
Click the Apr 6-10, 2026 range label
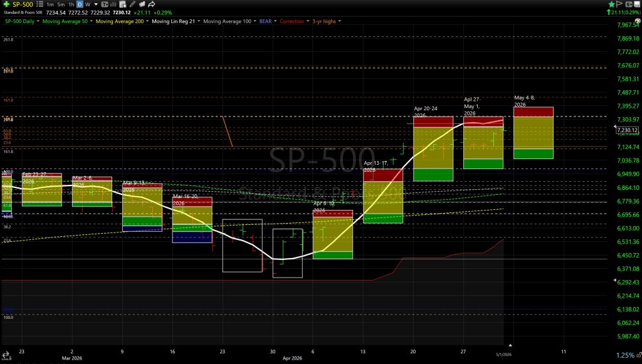(324, 207)
